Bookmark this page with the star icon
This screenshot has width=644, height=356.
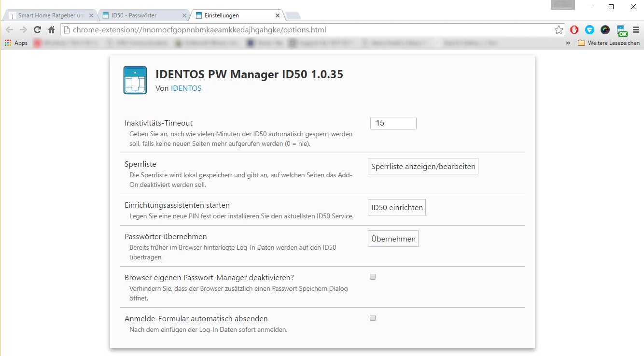559,30
